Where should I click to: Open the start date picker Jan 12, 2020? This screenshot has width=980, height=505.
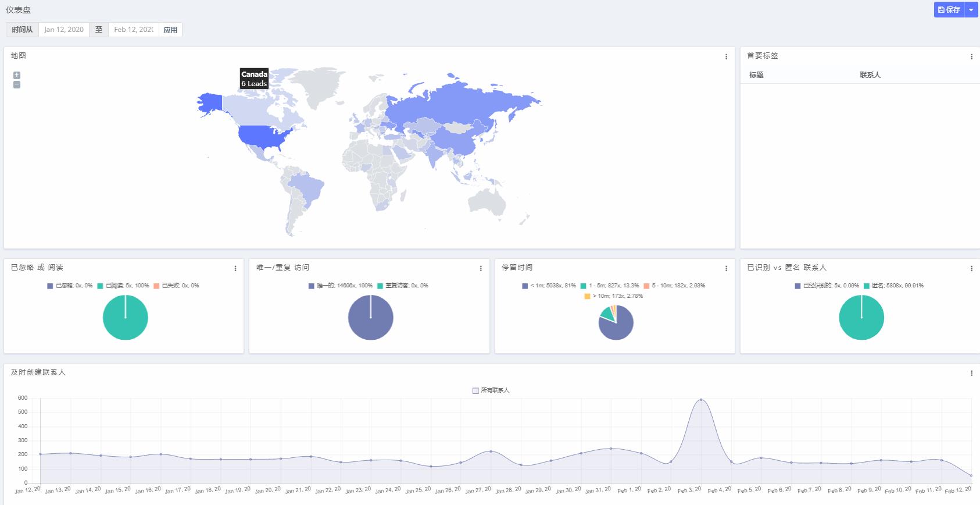64,30
